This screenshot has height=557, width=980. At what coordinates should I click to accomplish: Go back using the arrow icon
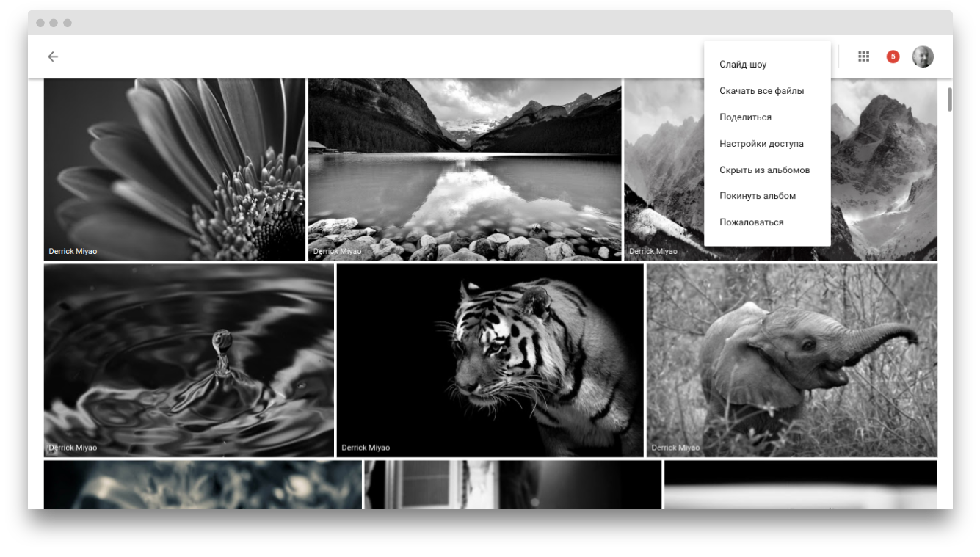[53, 57]
